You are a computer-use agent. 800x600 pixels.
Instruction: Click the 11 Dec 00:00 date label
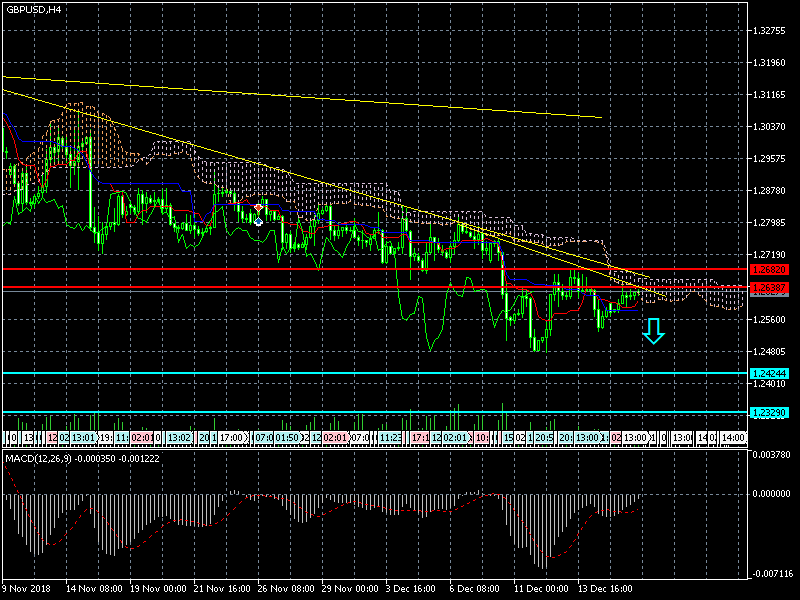[541, 589]
